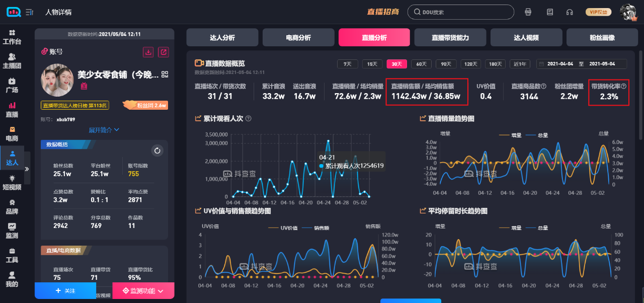Open the 工作台 sidebar section

12,36
